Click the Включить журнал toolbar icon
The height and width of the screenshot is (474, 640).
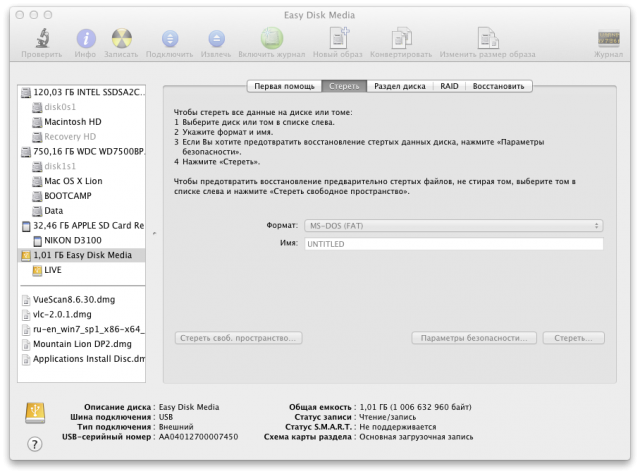click(271, 38)
